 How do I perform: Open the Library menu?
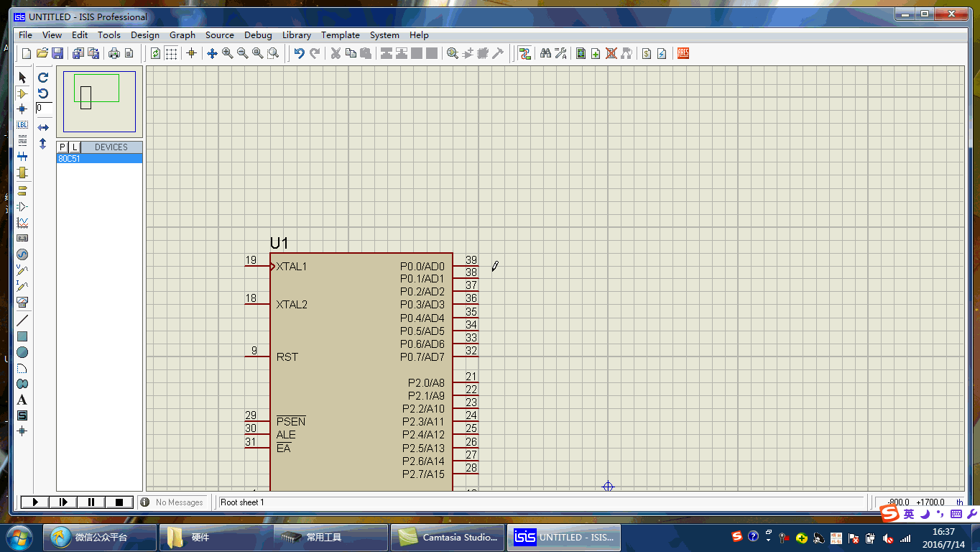(x=297, y=34)
